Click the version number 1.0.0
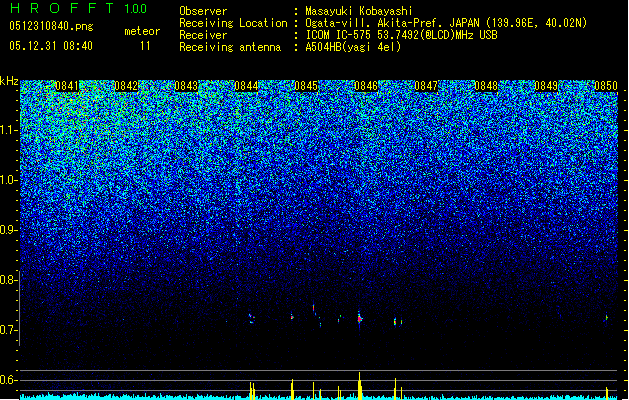Viewport: 629px width, 400px height. tap(135, 9)
